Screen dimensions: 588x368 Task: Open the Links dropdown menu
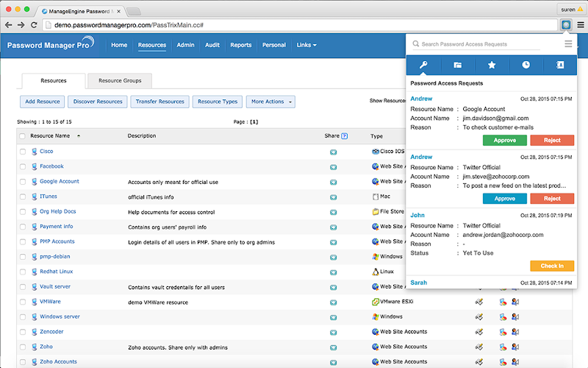(x=306, y=45)
